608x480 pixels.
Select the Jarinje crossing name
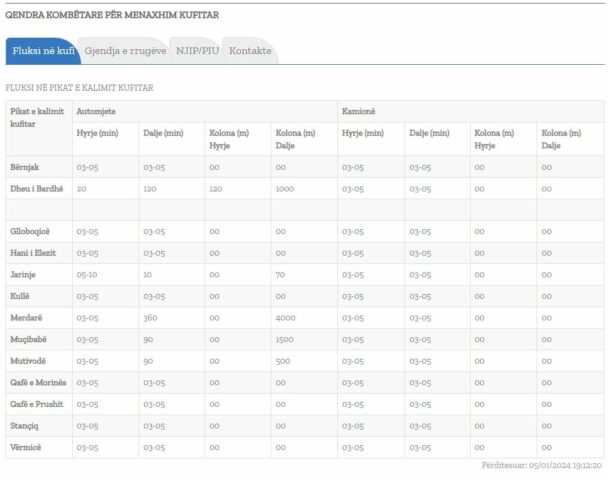(x=25, y=274)
